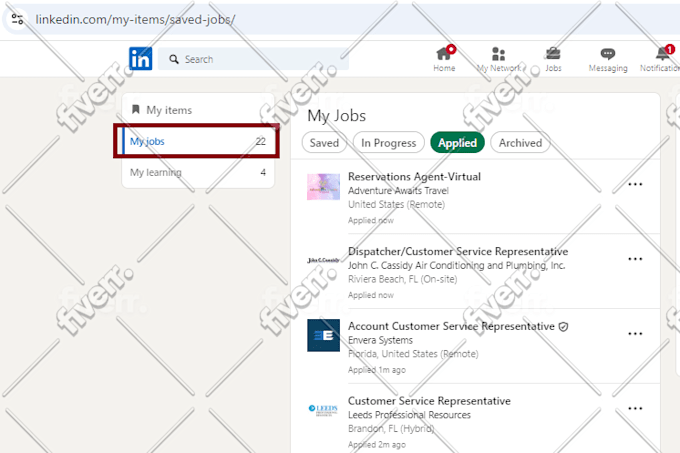Open more options for Reservations Agent-Virtual
This screenshot has width=680, height=453.
point(635,184)
